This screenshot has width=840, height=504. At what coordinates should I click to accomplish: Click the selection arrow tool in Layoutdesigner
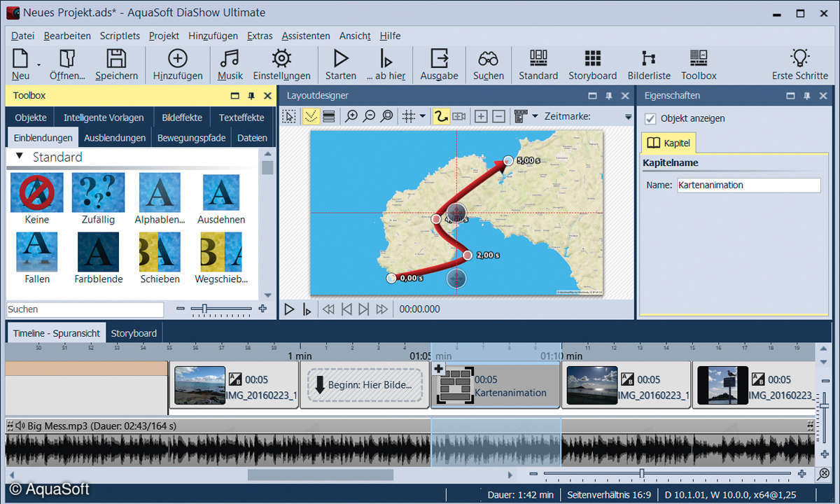tap(289, 116)
